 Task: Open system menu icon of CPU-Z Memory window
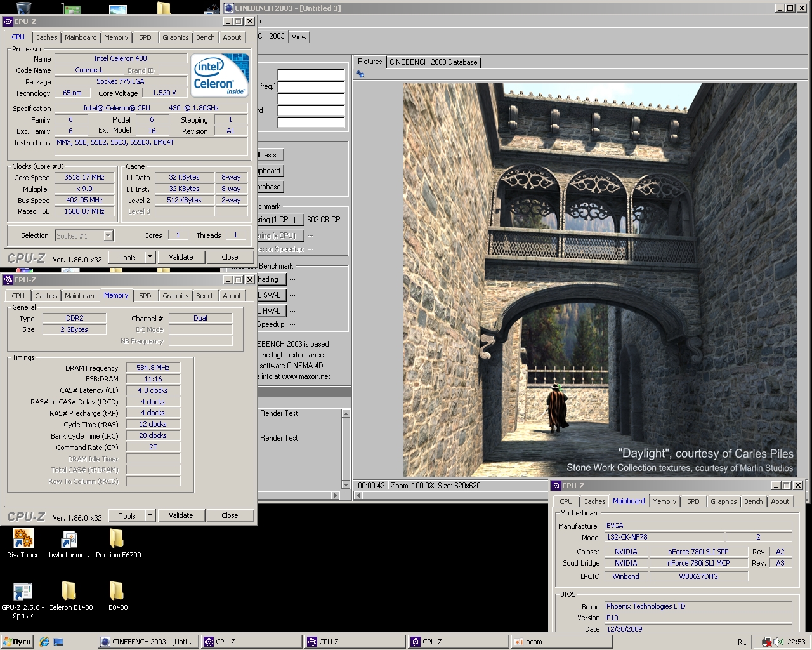coord(8,280)
